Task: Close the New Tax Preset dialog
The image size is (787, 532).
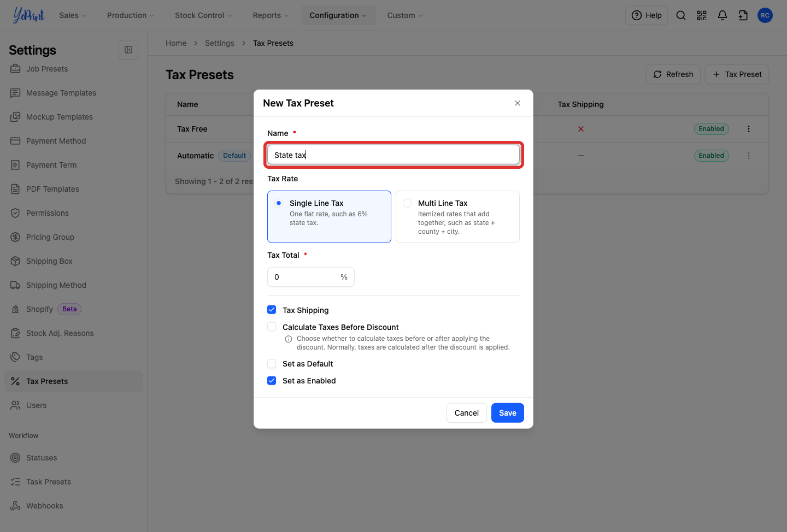Action: pyautogui.click(x=518, y=103)
